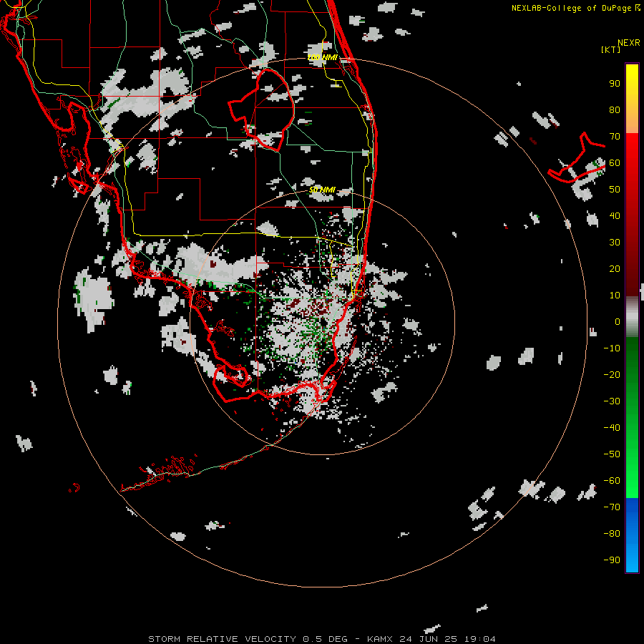This screenshot has width=644, height=644.
Task: Click the 0 value on velocity scale
Action: click(618, 322)
